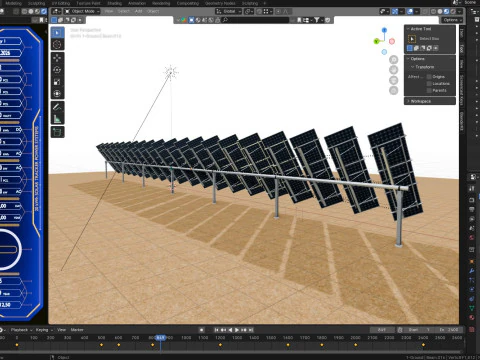Screen dimensions: 480x360
Task: Open the green Object Data properties tab
Action: 472,308
